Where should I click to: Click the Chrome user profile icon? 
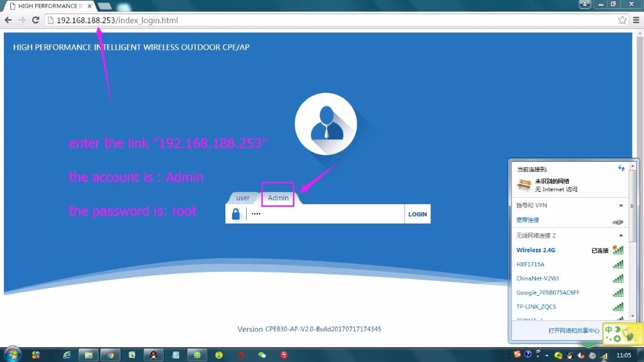tap(585, 4)
